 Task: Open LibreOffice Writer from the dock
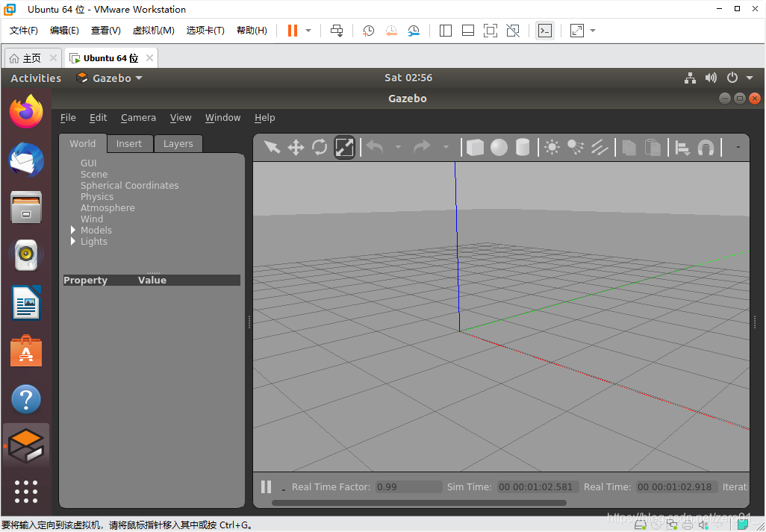[x=26, y=303]
